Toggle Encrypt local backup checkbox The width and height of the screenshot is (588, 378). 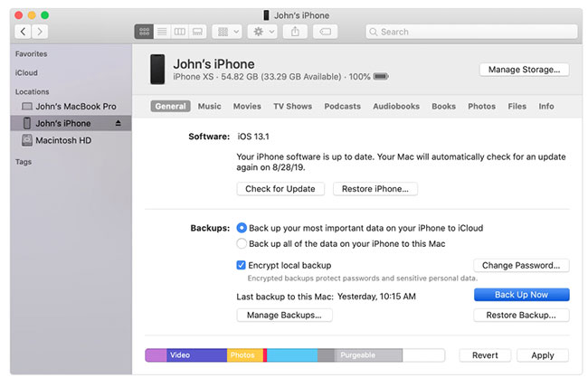(x=242, y=265)
